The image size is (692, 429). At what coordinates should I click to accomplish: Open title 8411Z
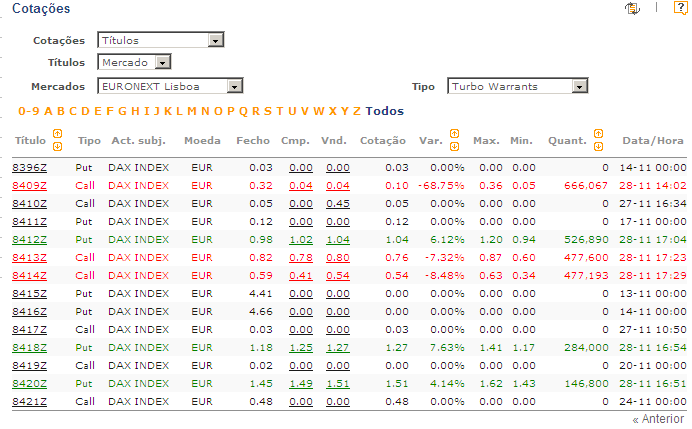coord(30,222)
